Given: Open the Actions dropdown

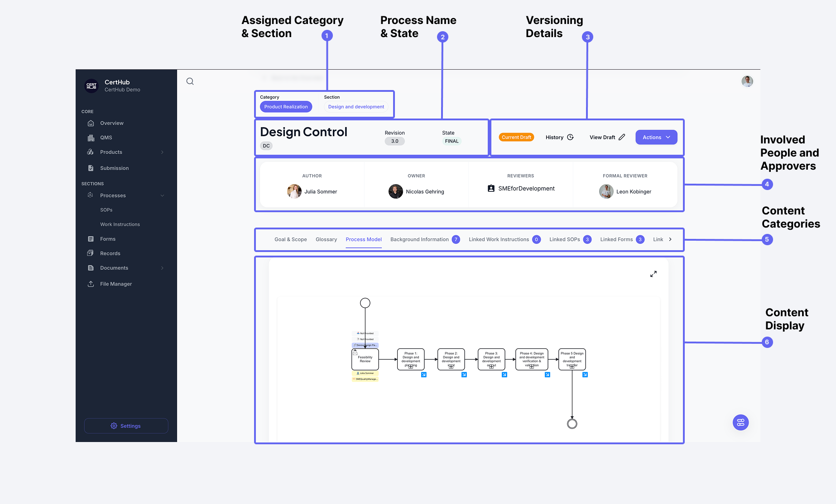Looking at the screenshot, I should tap(656, 137).
